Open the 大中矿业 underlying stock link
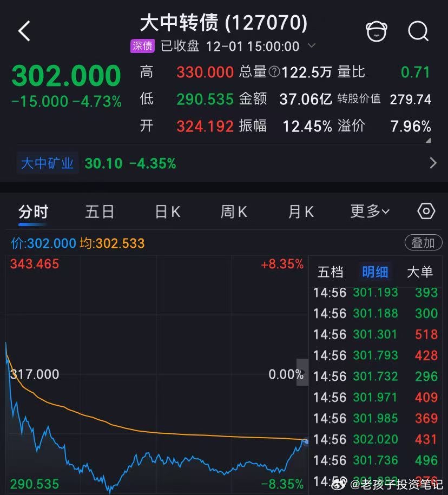 [x=48, y=163]
